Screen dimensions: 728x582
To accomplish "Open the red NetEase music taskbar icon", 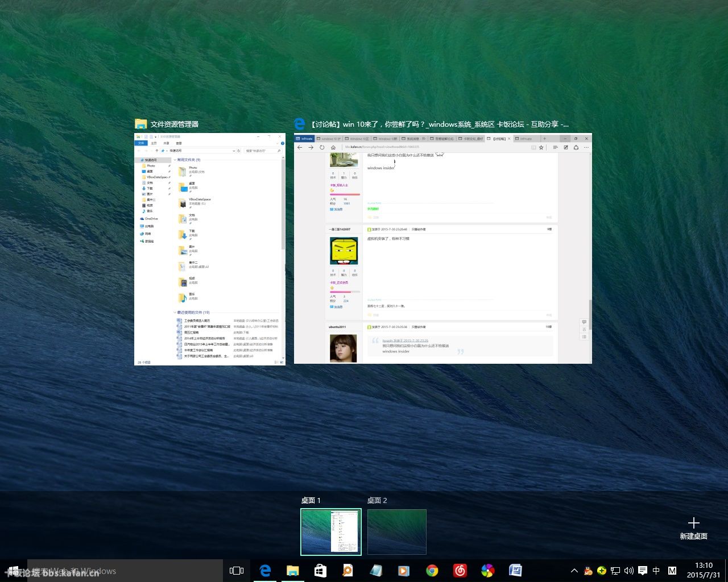I will click(460, 571).
